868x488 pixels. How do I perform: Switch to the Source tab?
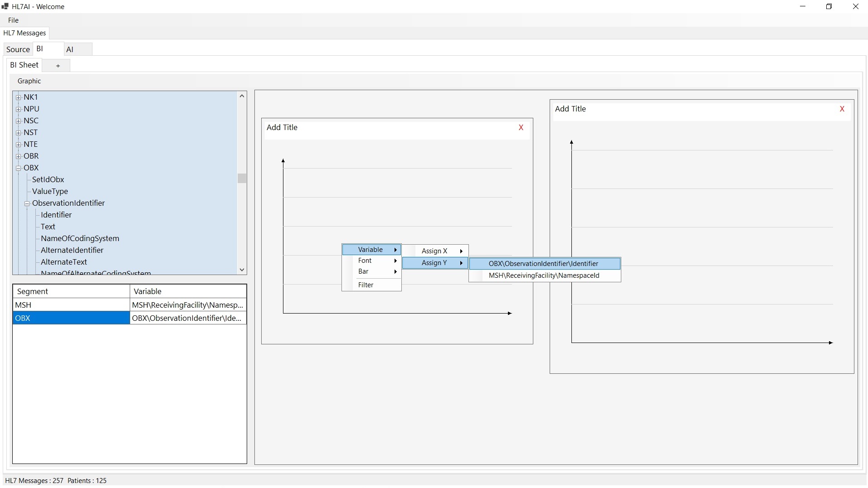[x=18, y=49]
